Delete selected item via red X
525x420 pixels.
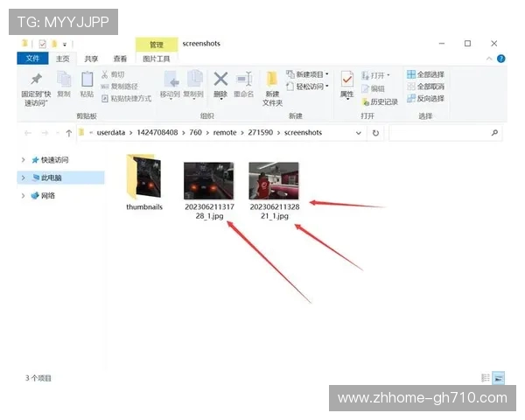point(220,85)
